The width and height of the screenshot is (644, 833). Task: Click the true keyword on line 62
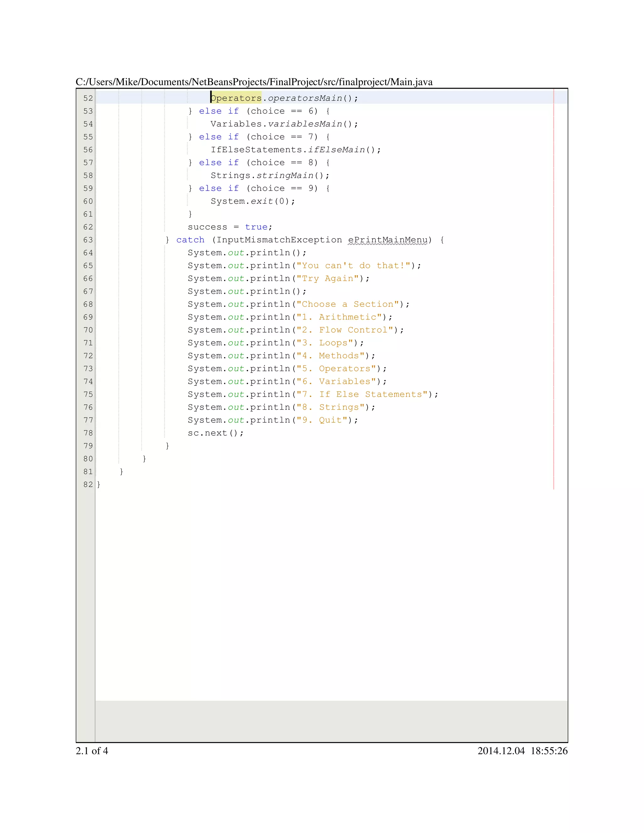click(256, 227)
